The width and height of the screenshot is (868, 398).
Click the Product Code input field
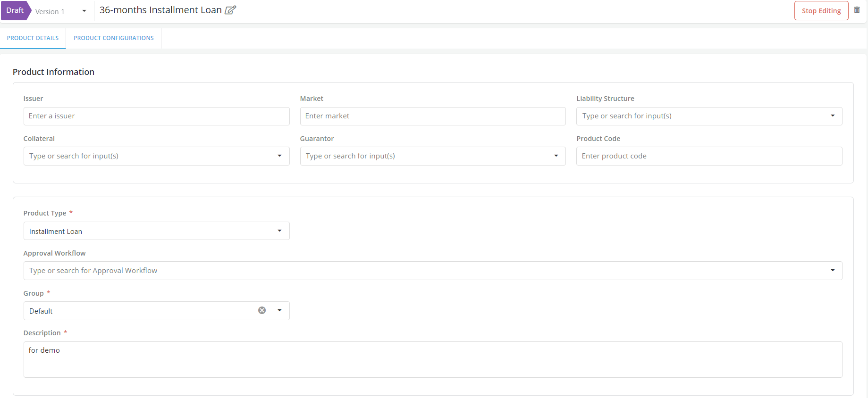point(708,156)
